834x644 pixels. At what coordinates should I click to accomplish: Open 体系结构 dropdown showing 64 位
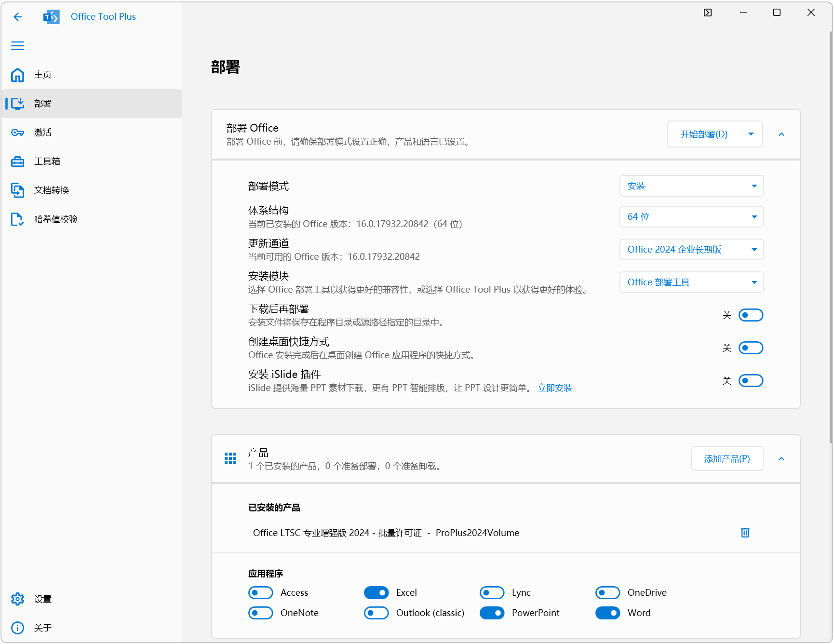[x=692, y=217]
